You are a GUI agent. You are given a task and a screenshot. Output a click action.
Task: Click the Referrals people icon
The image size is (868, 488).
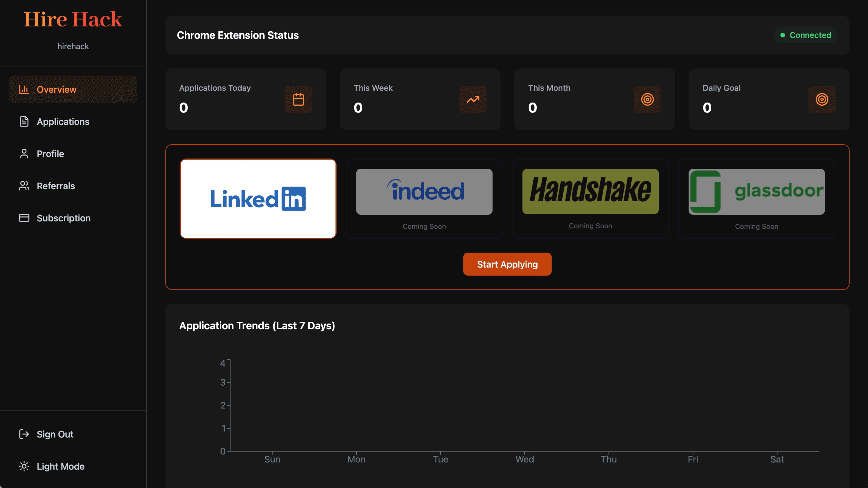[x=24, y=185]
